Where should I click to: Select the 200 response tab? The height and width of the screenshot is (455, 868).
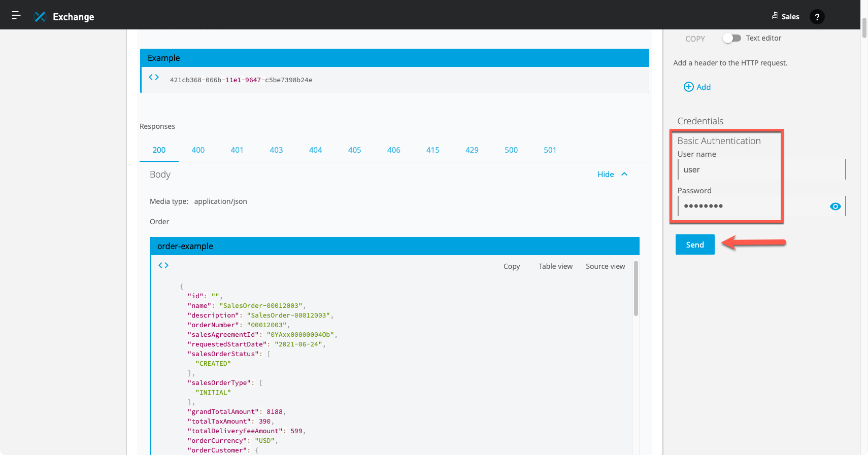point(159,150)
